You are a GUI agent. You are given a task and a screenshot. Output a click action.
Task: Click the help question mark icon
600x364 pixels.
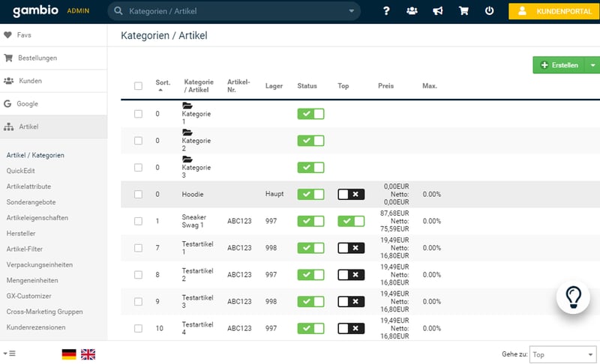pyautogui.click(x=386, y=11)
